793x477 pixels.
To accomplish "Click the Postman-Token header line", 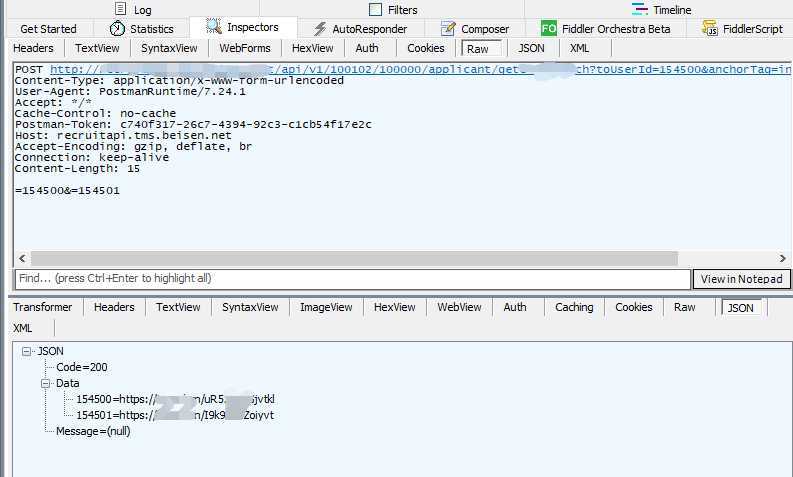I will 193,124.
